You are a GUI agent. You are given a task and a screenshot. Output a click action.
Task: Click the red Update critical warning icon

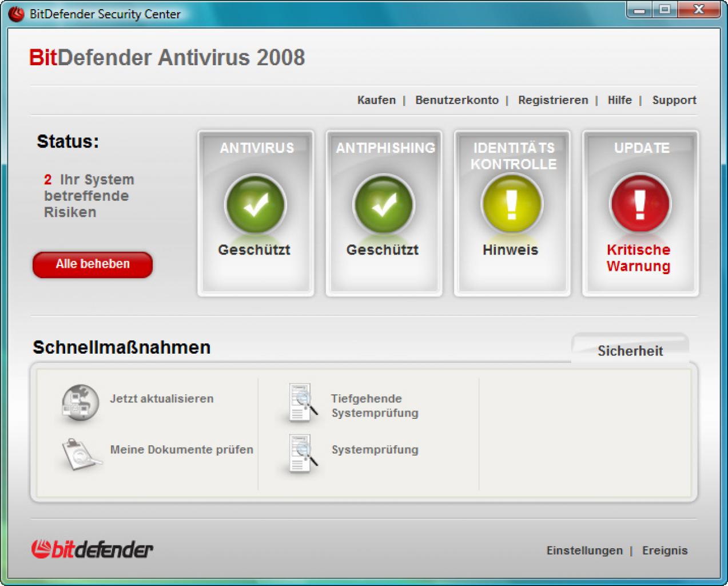[640, 204]
